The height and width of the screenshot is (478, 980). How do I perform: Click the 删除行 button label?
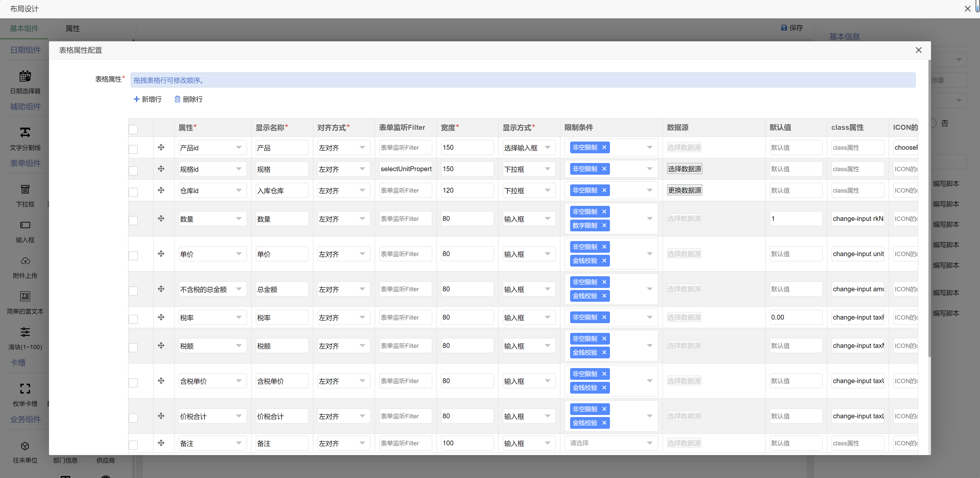pyautogui.click(x=192, y=99)
